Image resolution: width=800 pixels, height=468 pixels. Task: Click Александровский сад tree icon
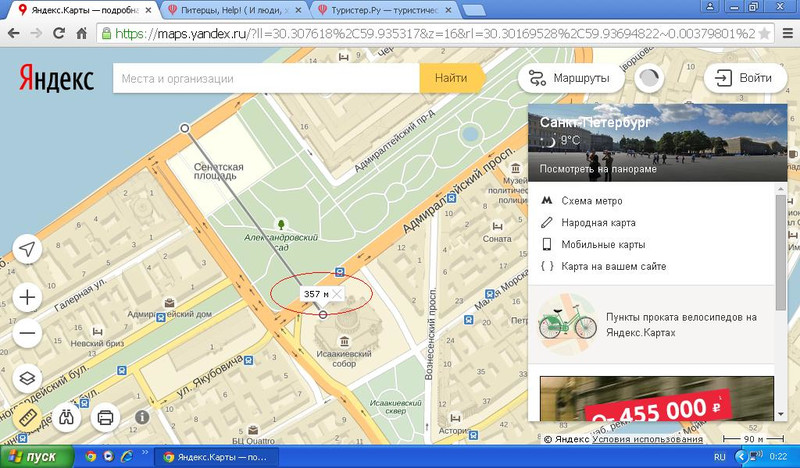pos(281,225)
